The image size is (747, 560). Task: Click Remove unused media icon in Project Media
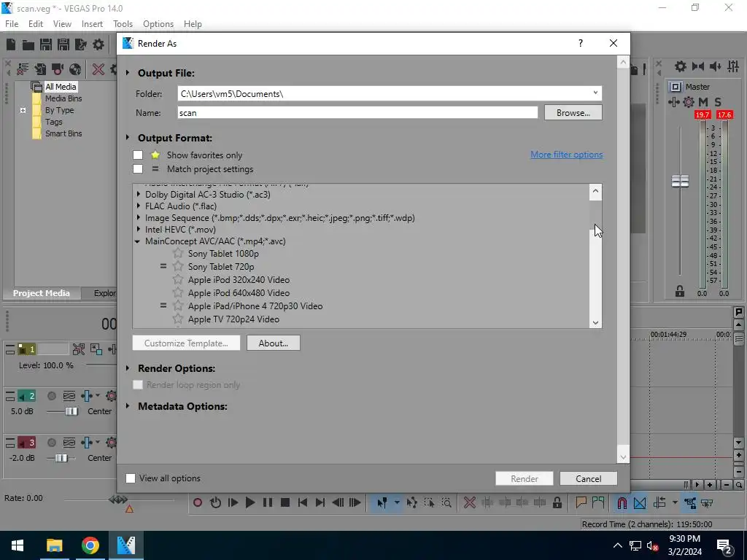[23, 69]
